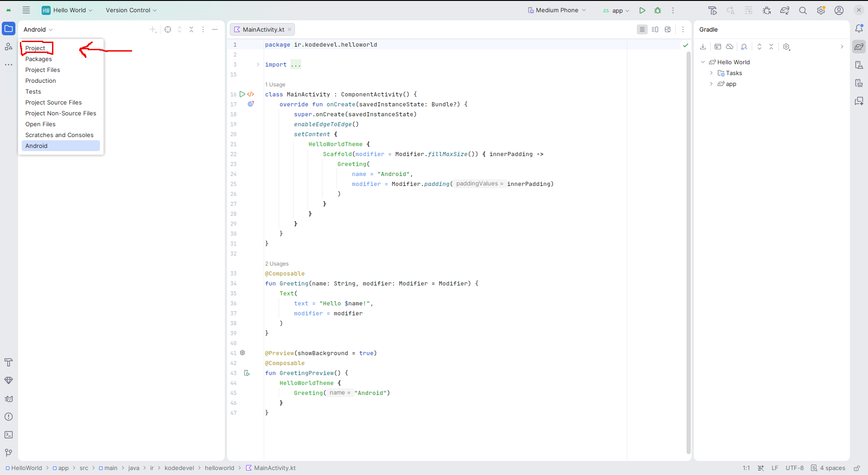Screen dimensions: 868x475
Task: Click Download Sources icon in Gradle panel
Action: coord(703,47)
